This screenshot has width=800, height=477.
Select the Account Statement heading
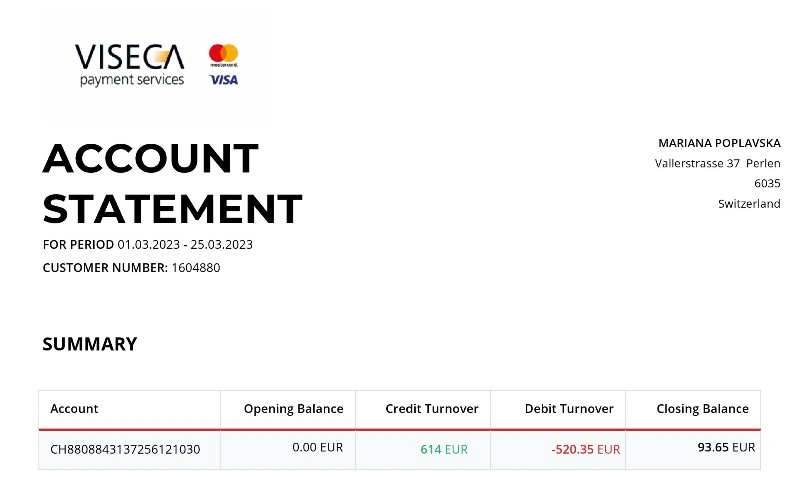(172, 183)
